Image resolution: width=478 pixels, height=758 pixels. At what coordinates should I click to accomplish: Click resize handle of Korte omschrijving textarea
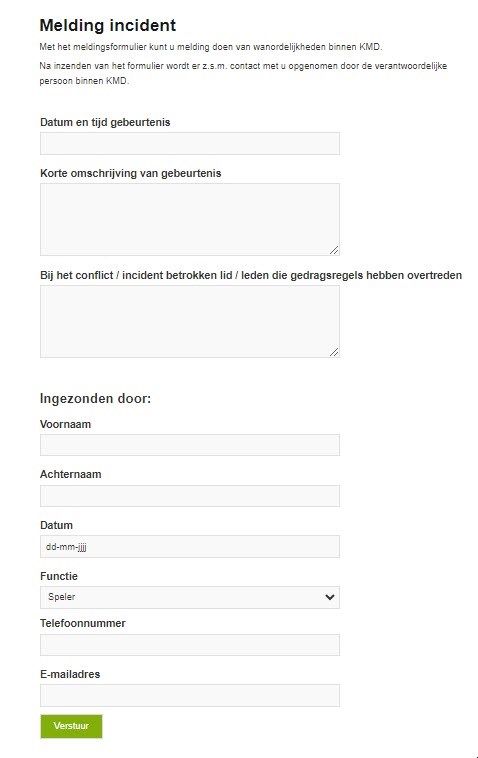(334, 250)
